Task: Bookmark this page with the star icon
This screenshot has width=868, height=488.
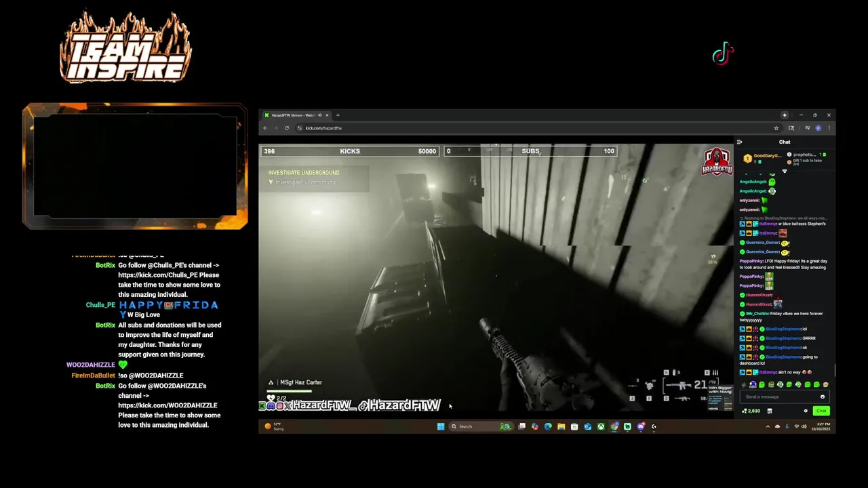Action: point(776,128)
